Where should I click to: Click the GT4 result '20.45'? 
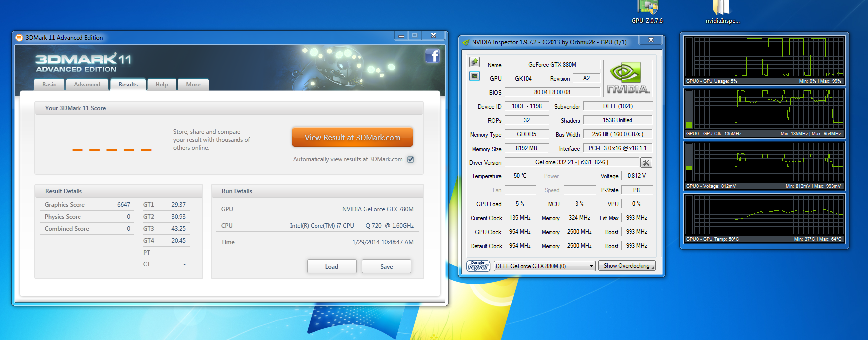pyautogui.click(x=178, y=241)
